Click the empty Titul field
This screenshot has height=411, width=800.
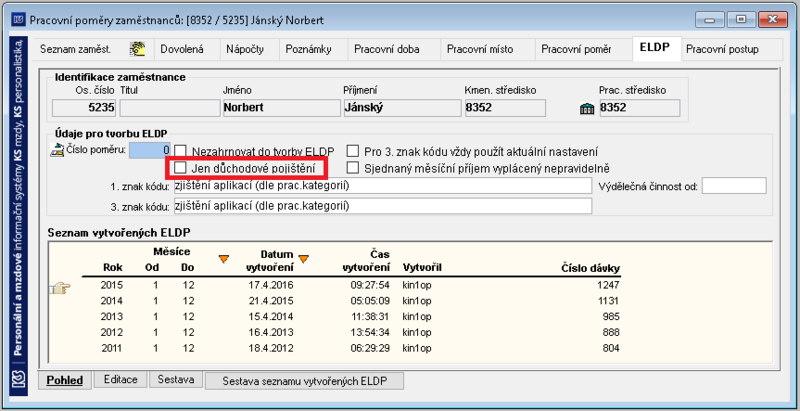click(170, 108)
